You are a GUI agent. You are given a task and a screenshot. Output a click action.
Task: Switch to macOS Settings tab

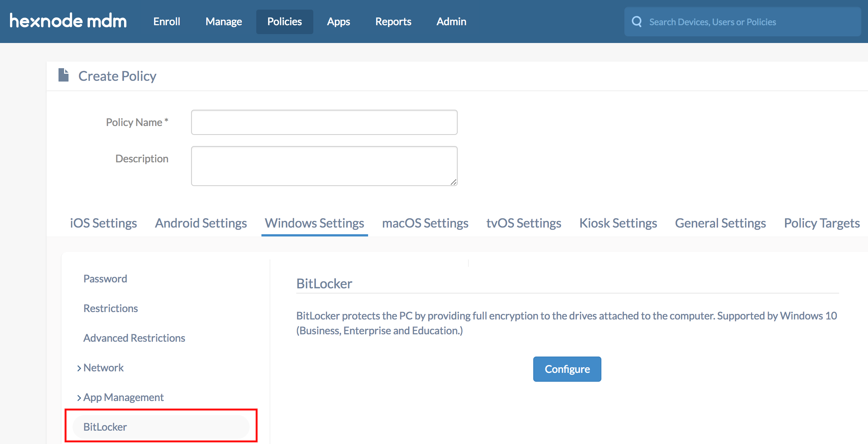425,223
